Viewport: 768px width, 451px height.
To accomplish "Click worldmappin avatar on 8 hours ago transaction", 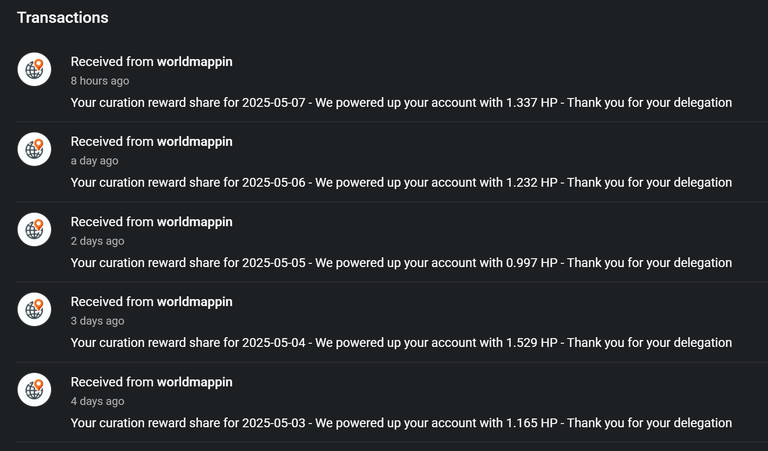I will pyautogui.click(x=34, y=69).
